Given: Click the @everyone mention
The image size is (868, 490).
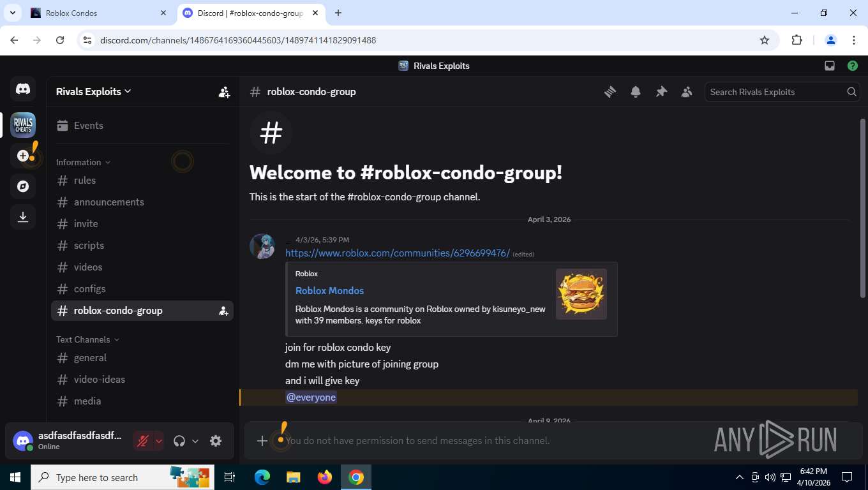Looking at the screenshot, I should coord(311,397).
